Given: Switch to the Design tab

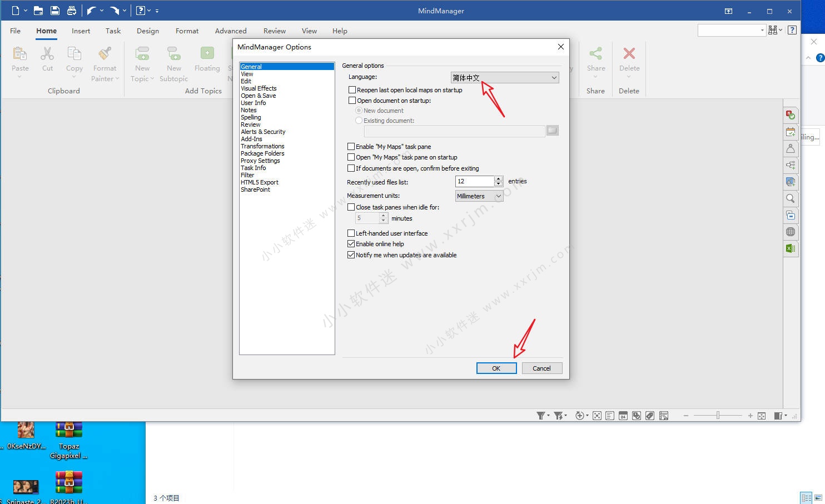Looking at the screenshot, I should pyautogui.click(x=148, y=31).
